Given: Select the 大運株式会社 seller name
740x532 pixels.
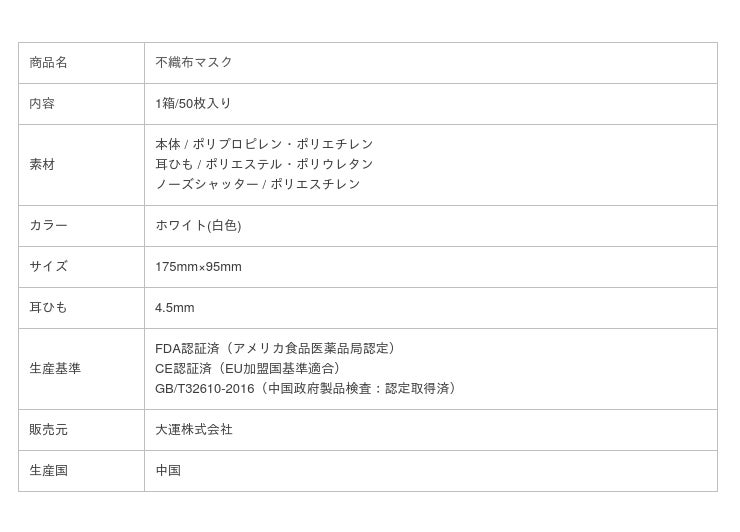Looking at the screenshot, I should [x=194, y=430].
